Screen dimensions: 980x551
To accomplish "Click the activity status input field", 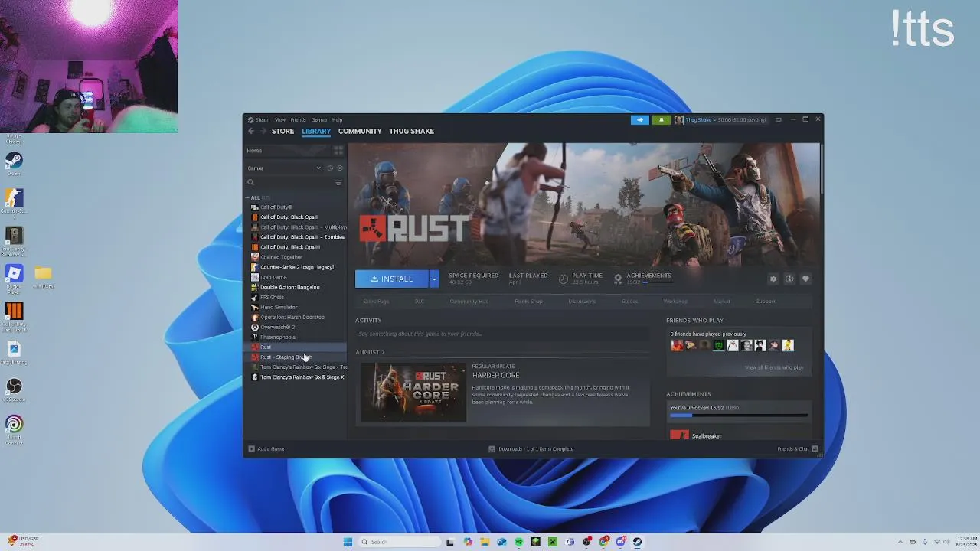I will pyautogui.click(x=501, y=334).
